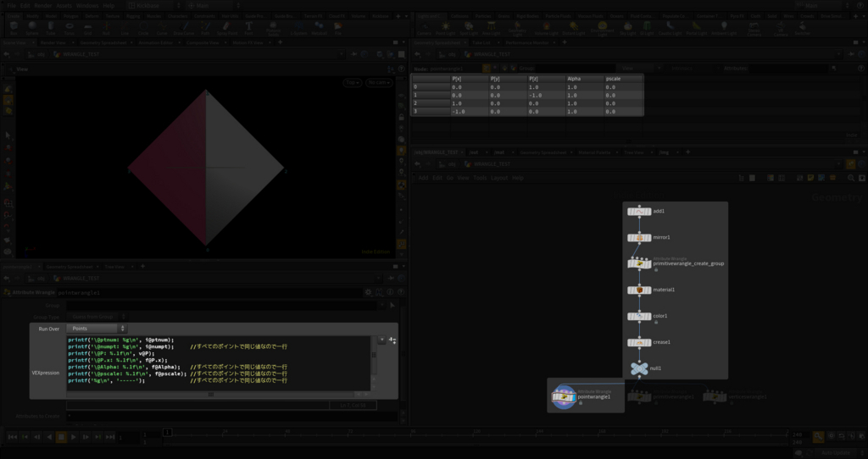The image size is (868, 459).
Task: Click the Play forward button
Action: point(74,437)
